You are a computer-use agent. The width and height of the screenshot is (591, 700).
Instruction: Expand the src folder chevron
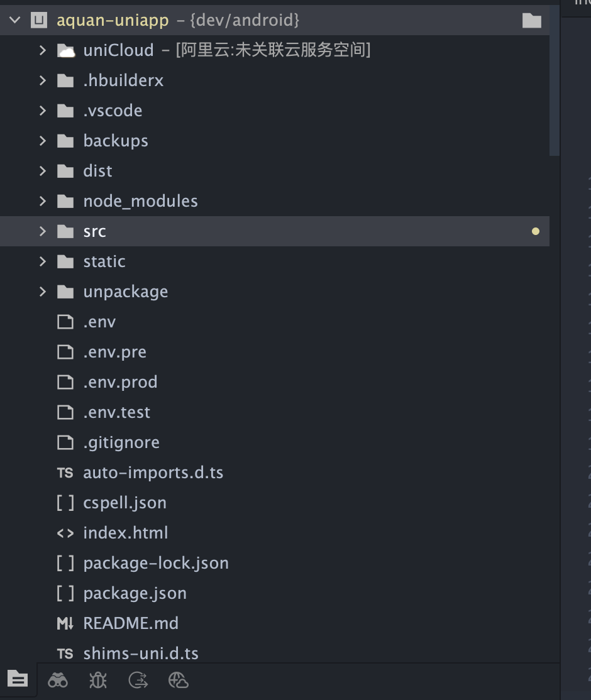(43, 231)
